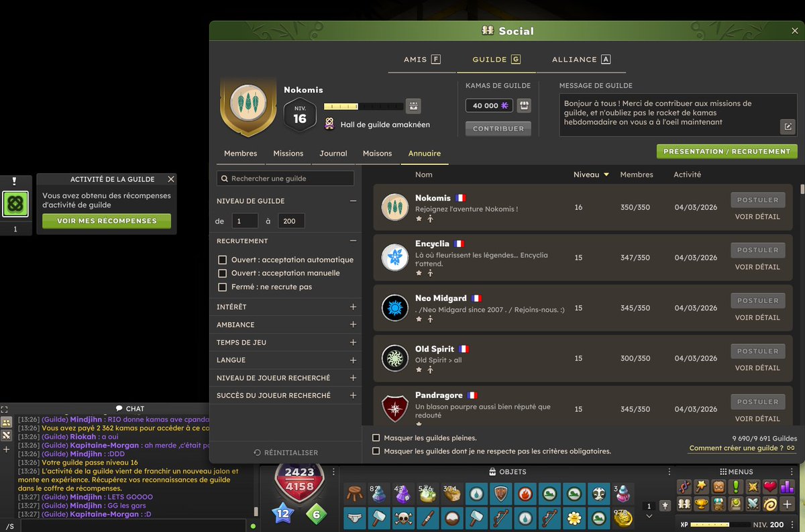
Task: Open the Maisons sub-tab
Action: 377,154
